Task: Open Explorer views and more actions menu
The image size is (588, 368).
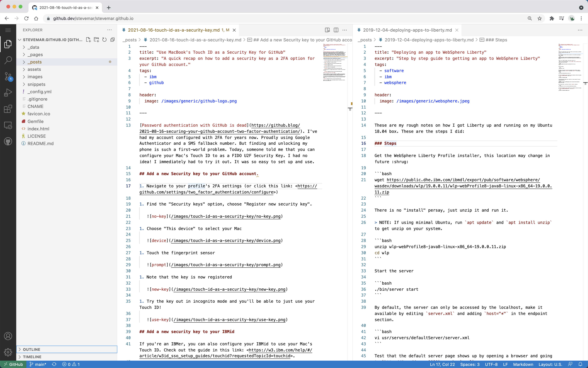Action: point(110,30)
